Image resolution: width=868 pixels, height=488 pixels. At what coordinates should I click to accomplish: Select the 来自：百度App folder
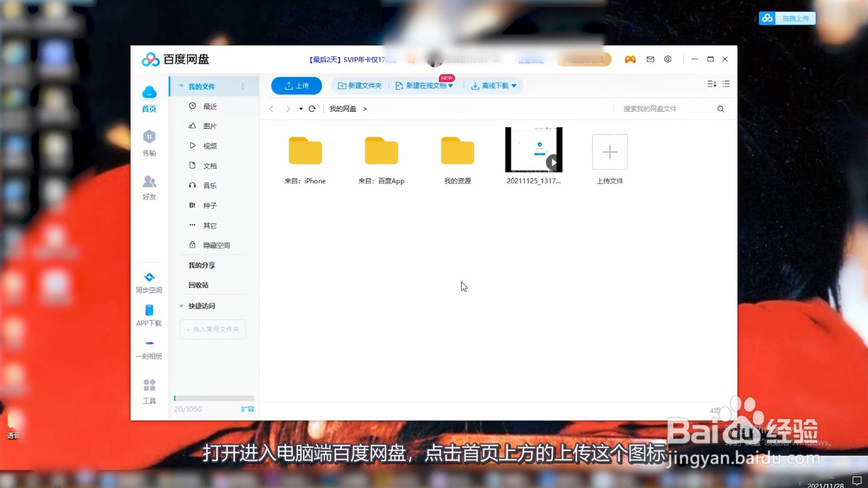coord(381,160)
